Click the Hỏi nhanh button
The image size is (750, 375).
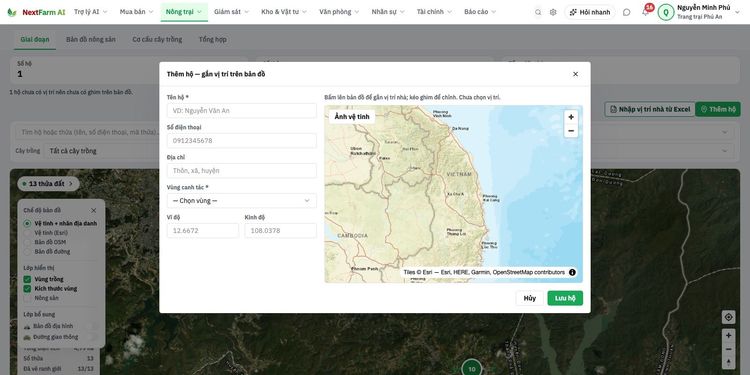point(590,12)
